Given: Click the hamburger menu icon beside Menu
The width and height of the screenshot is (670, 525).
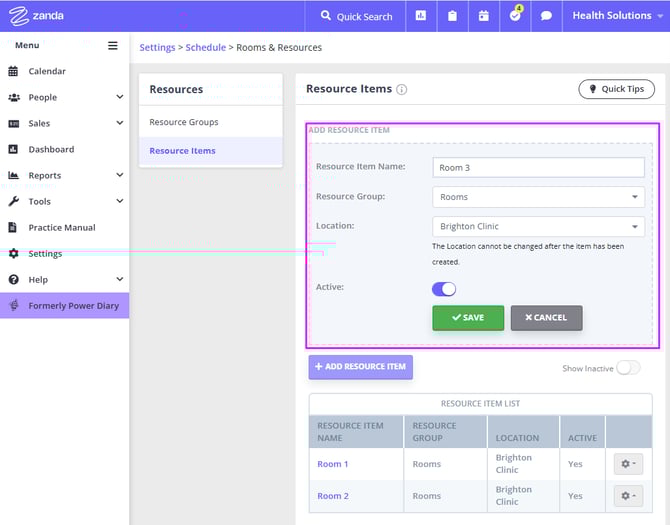Looking at the screenshot, I should pos(113,45).
